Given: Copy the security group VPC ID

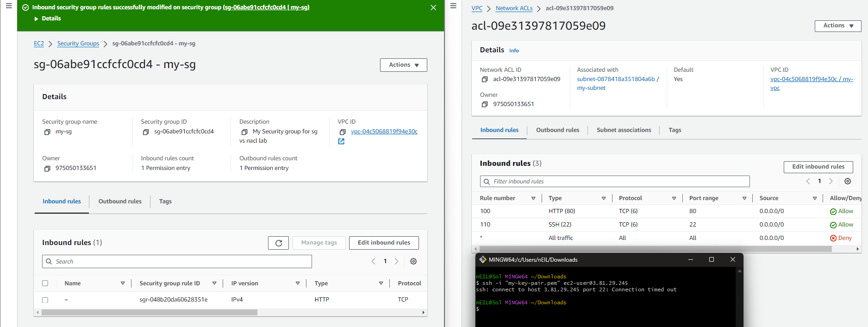Looking at the screenshot, I should (x=343, y=132).
